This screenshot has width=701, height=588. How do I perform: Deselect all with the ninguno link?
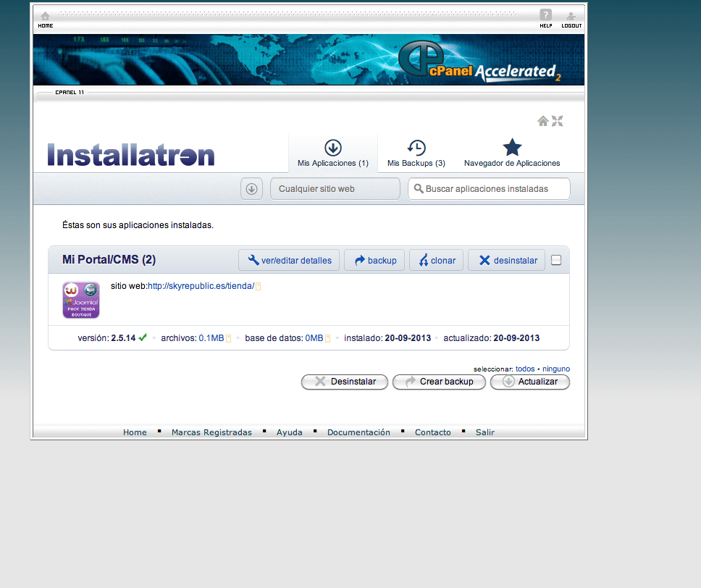tap(556, 369)
